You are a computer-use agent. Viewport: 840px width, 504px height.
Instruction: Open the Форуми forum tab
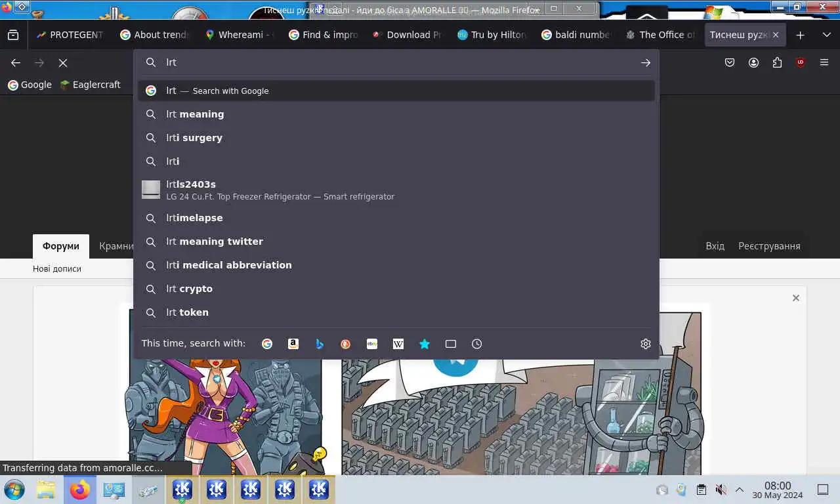click(x=61, y=246)
